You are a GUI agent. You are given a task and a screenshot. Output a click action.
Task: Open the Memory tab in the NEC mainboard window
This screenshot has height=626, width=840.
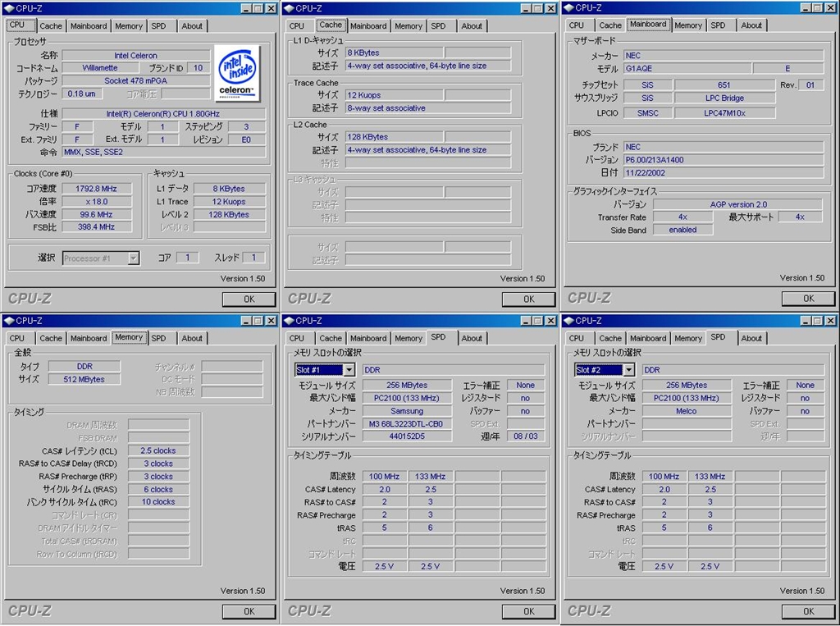pyautogui.click(x=688, y=25)
